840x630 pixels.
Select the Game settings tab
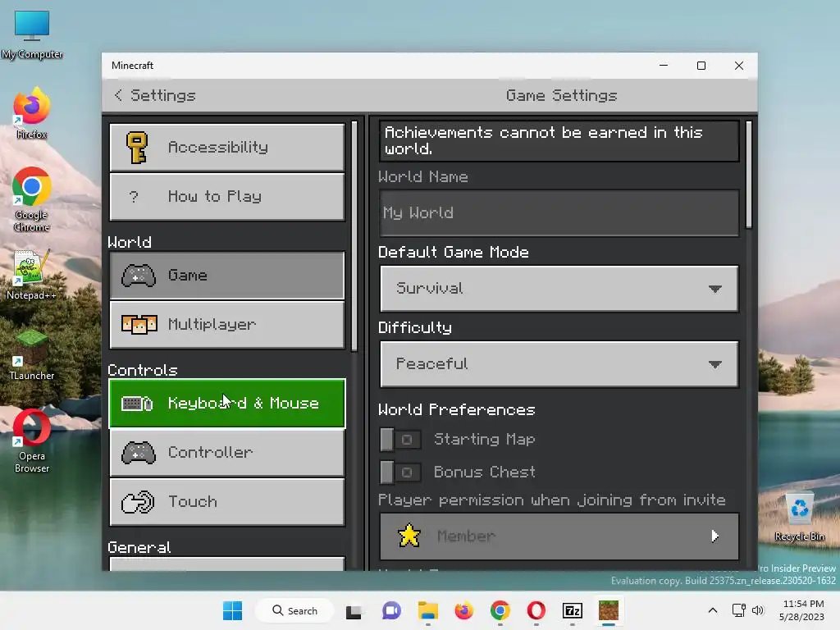(227, 276)
